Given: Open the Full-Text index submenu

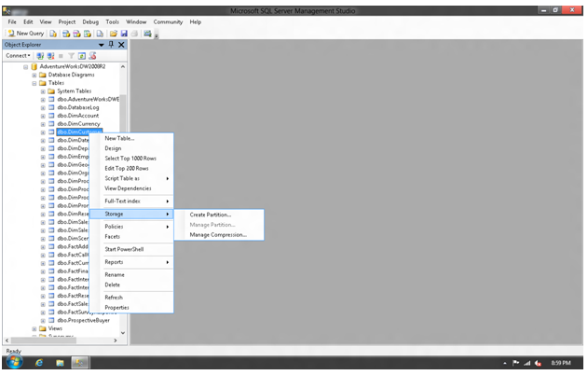Looking at the screenshot, I should 131,201.
